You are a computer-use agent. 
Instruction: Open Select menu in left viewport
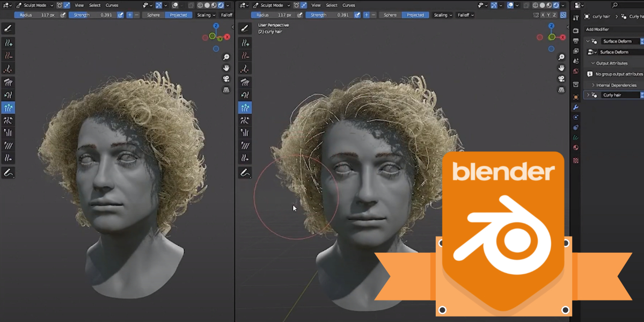(x=95, y=5)
